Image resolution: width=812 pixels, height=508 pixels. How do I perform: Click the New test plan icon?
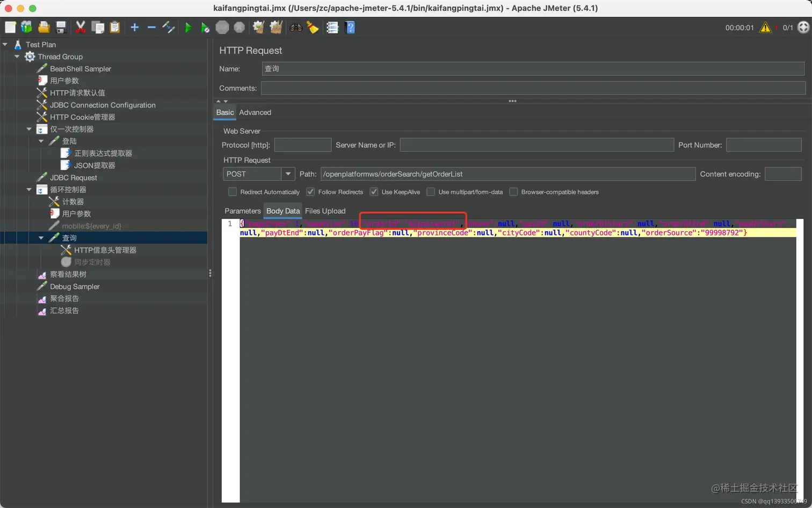(10, 27)
